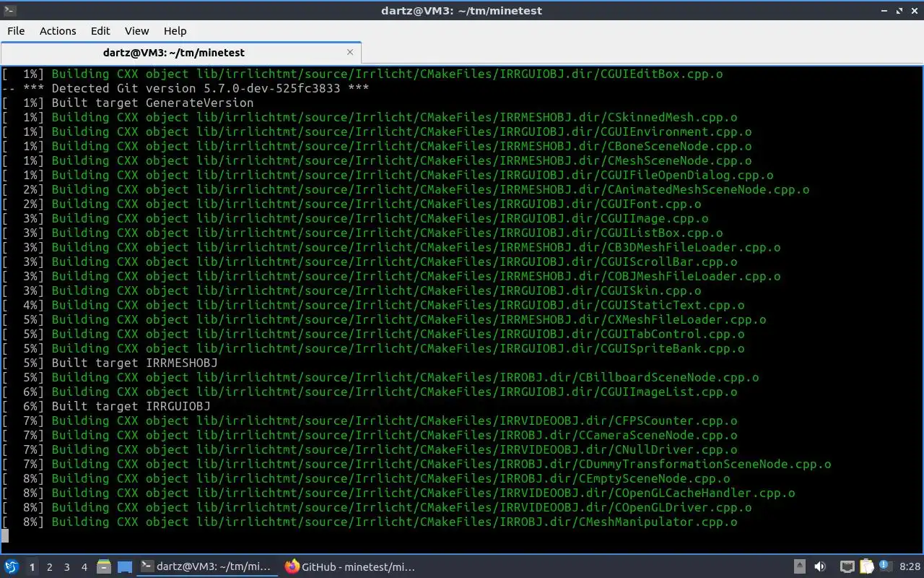The height and width of the screenshot is (578, 924).
Task: Click the CFPSCounter.cpp.o build line
Action: tap(370, 420)
